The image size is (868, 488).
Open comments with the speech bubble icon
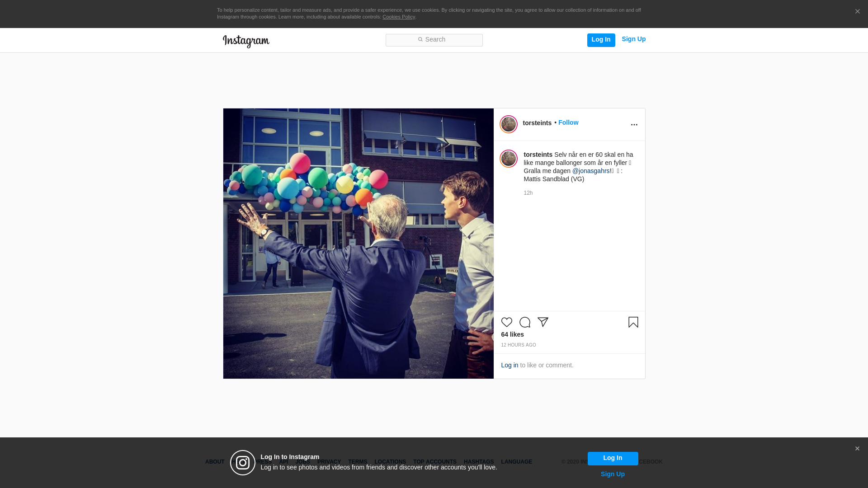[524, 322]
